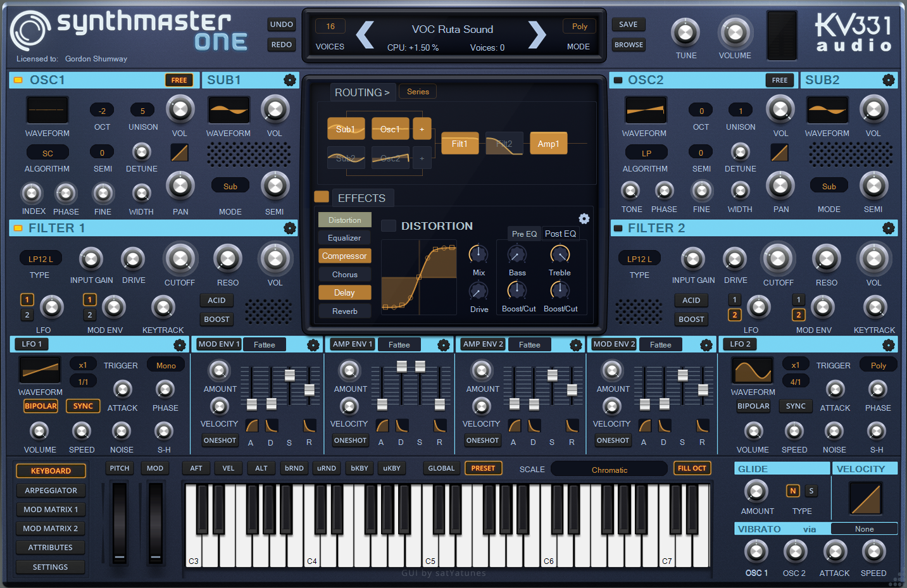Click Amp1 routing block

click(548, 144)
